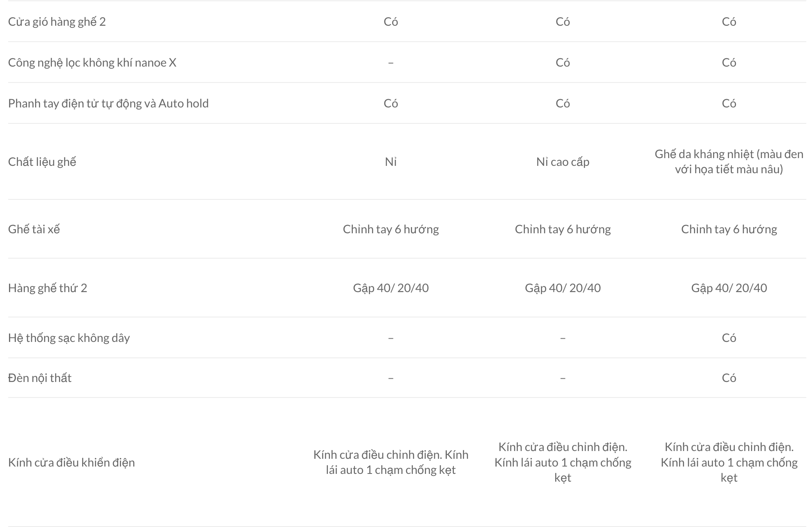Click the two-line "Kính cửa điều chỉnh điện" cell

click(x=390, y=462)
